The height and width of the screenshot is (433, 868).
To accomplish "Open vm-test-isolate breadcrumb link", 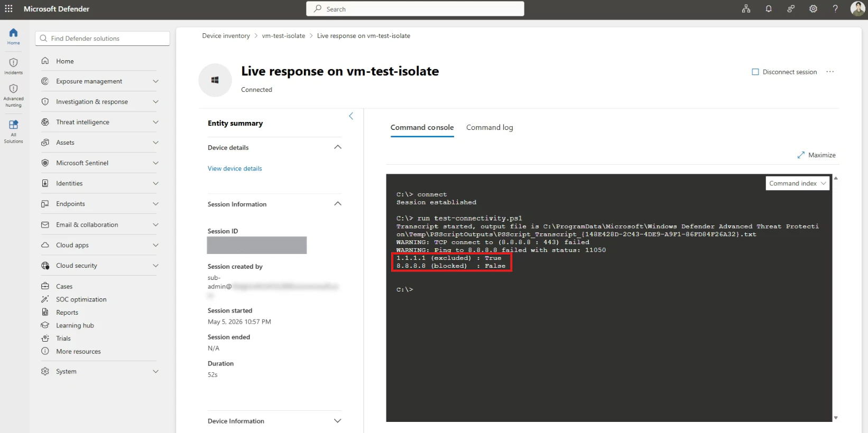I will pyautogui.click(x=283, y=36).
